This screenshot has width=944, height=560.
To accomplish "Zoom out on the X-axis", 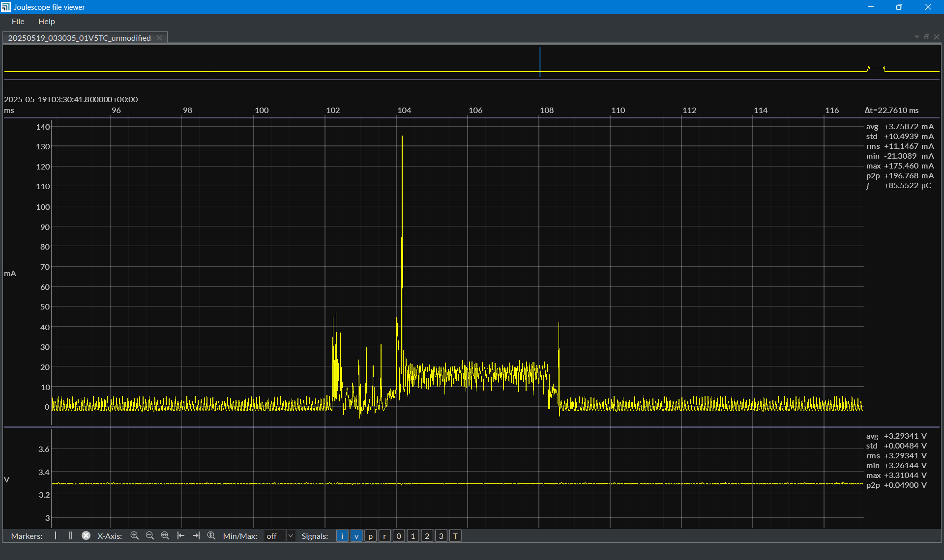I will coord(150,536).
